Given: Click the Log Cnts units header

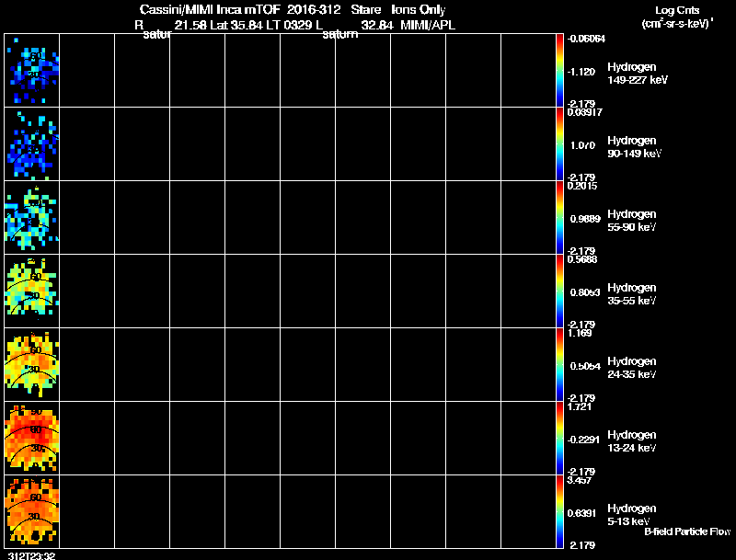Looking at the screenshot, I should pyautogui.click(x=677, y=17).
